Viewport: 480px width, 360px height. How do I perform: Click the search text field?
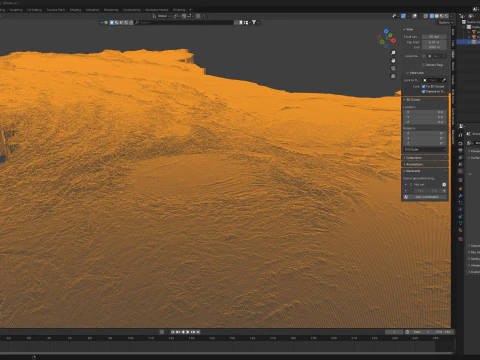184,22
